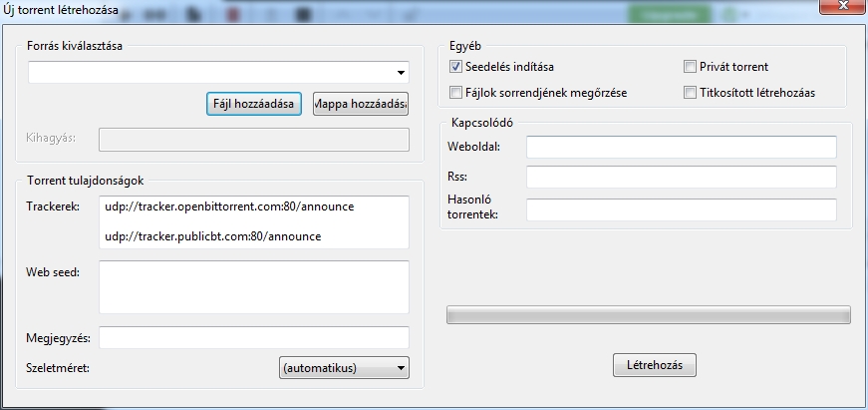Click the Mappa hozzáadása button
This screenshot has height=410, width=868.
[x=361, y=104]
